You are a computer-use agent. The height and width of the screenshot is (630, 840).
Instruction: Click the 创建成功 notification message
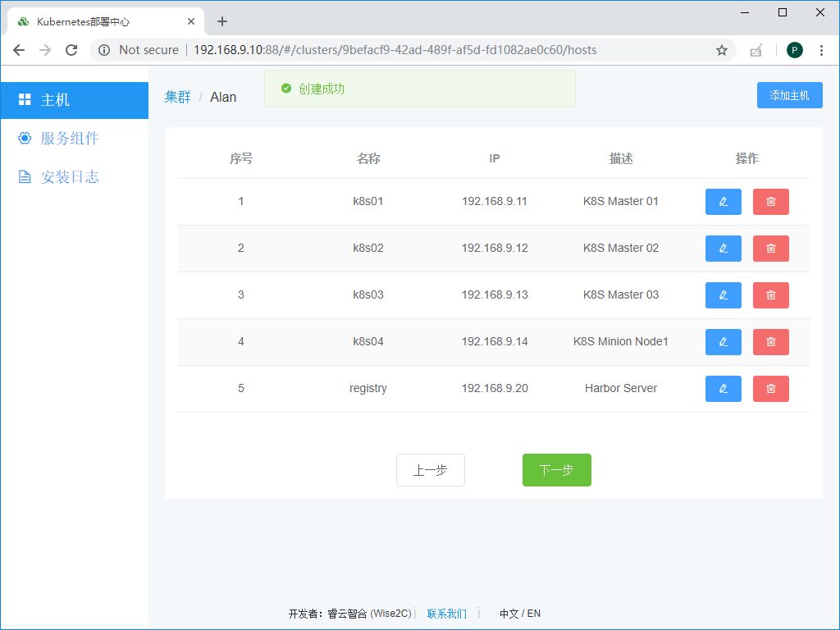pos(322,89)
